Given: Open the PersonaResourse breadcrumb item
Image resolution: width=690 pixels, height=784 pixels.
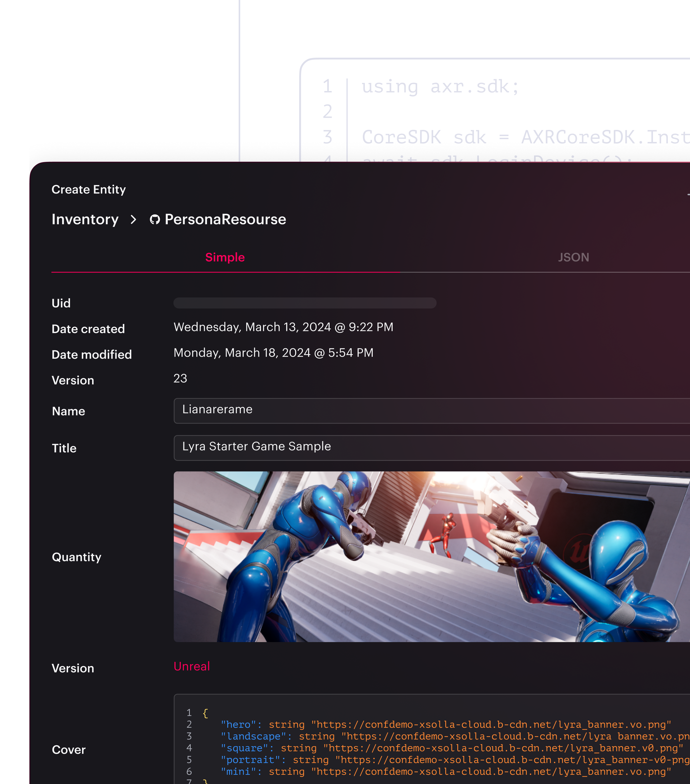Looking at the screenshot, I should 225,220.
